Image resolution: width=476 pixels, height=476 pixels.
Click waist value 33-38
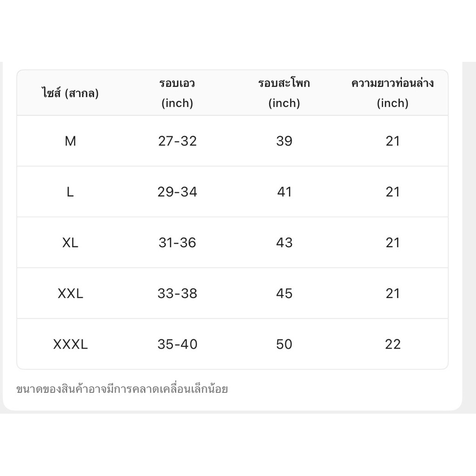pyautogui.click(x=177, y=294)
